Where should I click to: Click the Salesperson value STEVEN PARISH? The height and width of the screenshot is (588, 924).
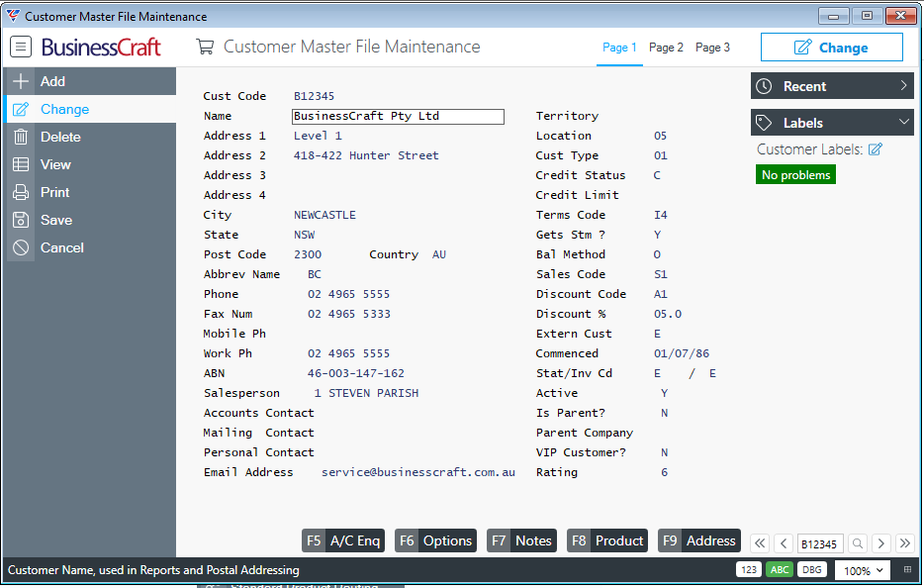point(374,393)
